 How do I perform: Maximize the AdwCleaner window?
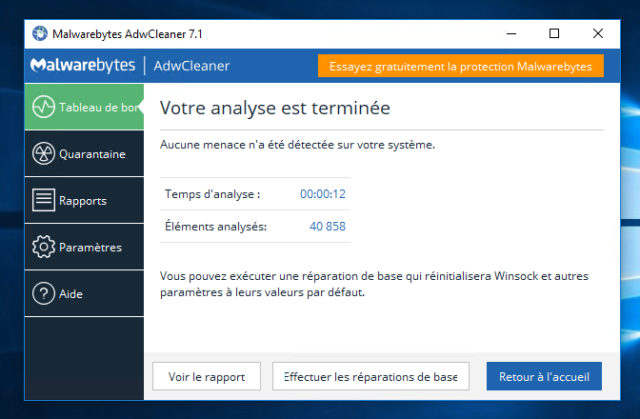(554, 33)
